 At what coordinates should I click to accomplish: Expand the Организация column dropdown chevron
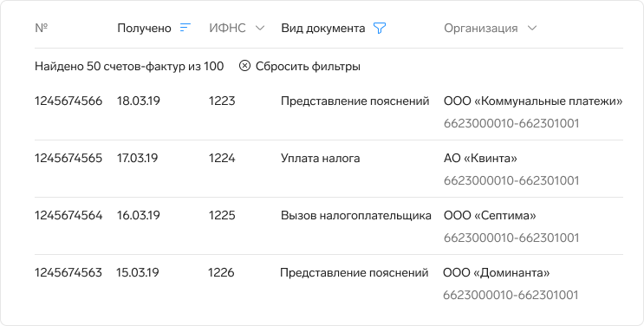point(532,28)
